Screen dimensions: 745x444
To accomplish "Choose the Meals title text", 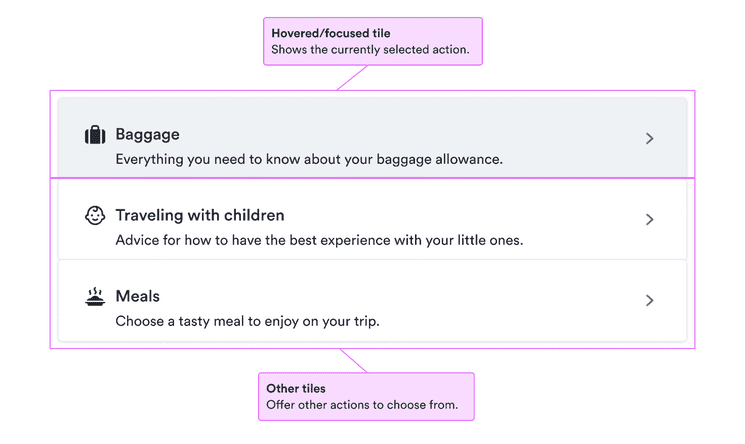I will (137, 296).
